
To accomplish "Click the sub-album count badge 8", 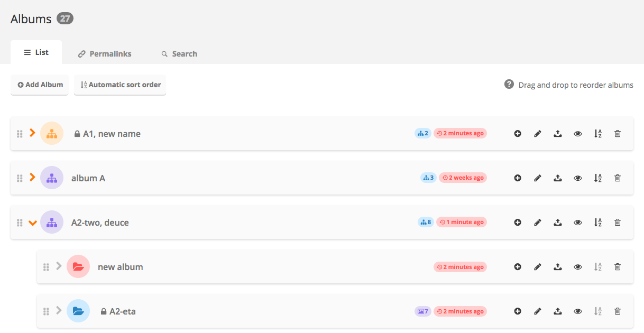I will pos(426,222).
